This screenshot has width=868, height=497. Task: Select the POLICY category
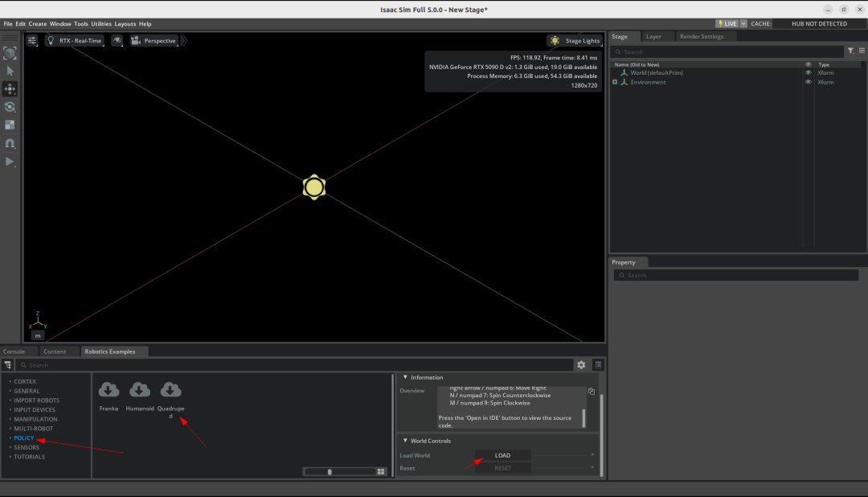click(24, 438)
